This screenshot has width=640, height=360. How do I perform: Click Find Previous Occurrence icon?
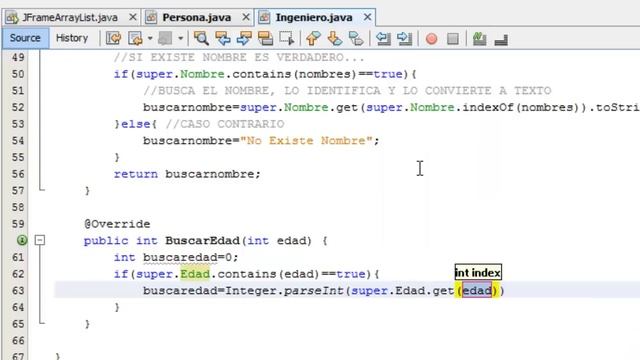tap(223, 38)
